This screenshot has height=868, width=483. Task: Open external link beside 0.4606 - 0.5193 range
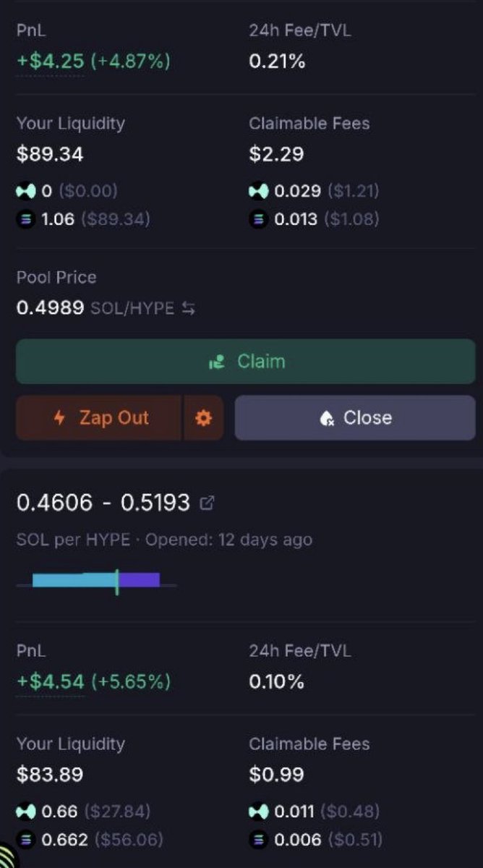(x=206, y=503)
